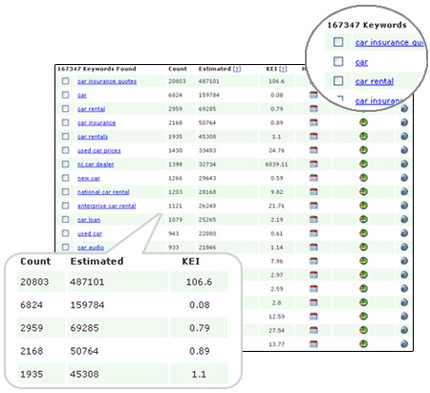
Task: Open the 'car audio' keyword link
Action: click(x=91, y=247)
